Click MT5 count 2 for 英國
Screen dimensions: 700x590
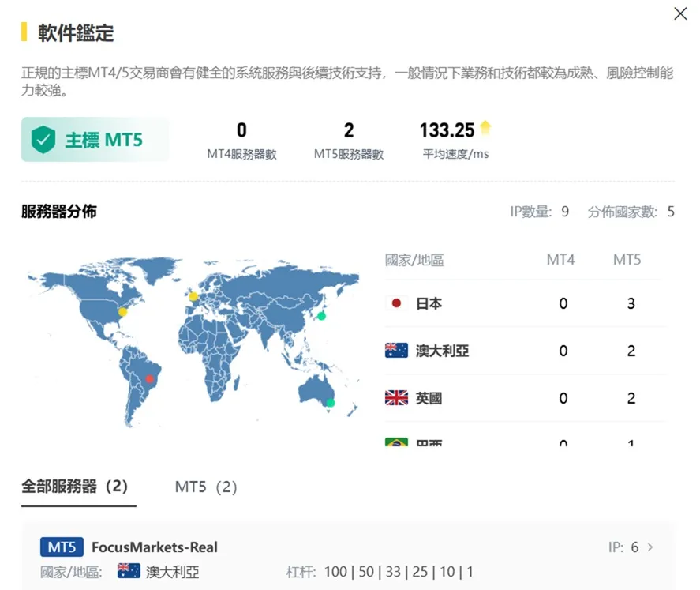point(631,398)
